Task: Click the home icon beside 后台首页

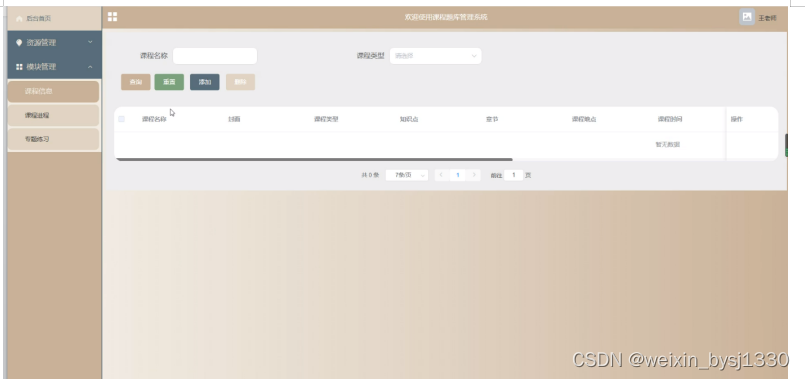Action: 20,18
